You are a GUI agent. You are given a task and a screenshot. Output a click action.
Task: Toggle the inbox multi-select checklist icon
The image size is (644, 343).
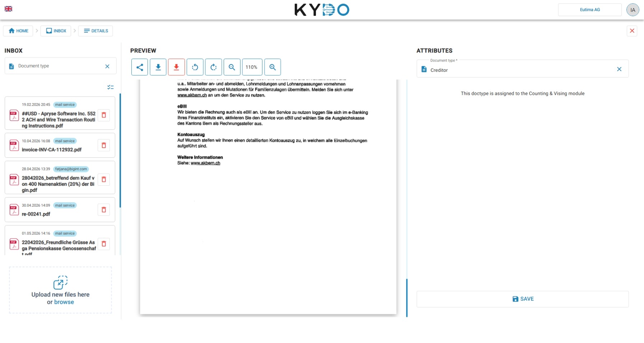110,87
